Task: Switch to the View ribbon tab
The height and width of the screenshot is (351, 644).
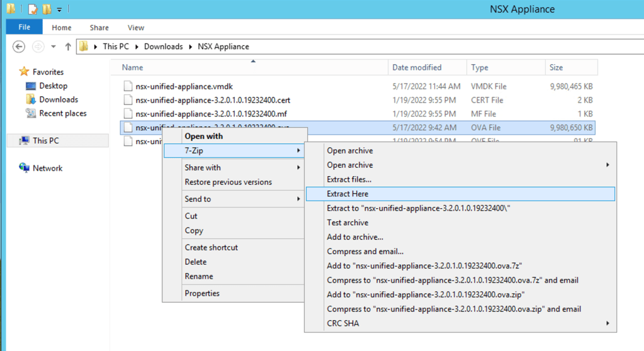Action: tap(136, 28)
